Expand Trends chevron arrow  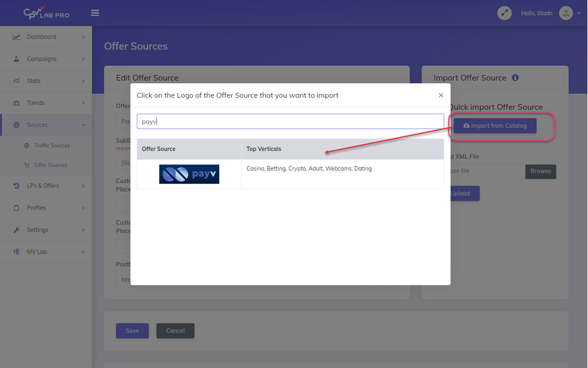coord(83,103)
